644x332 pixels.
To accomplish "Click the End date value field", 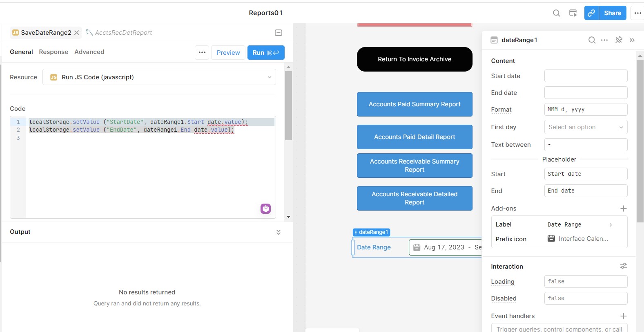I will [x=586, y=93].
